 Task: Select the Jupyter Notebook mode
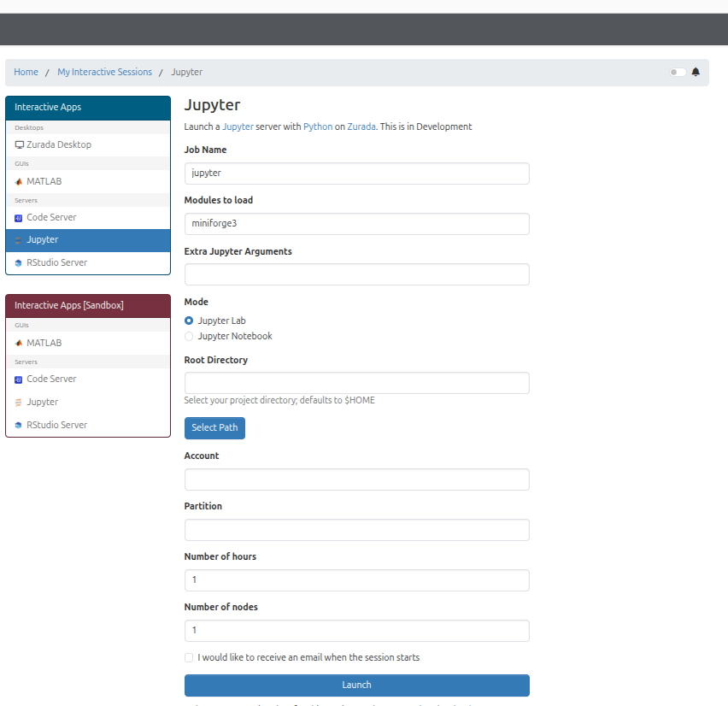[189, 336]
